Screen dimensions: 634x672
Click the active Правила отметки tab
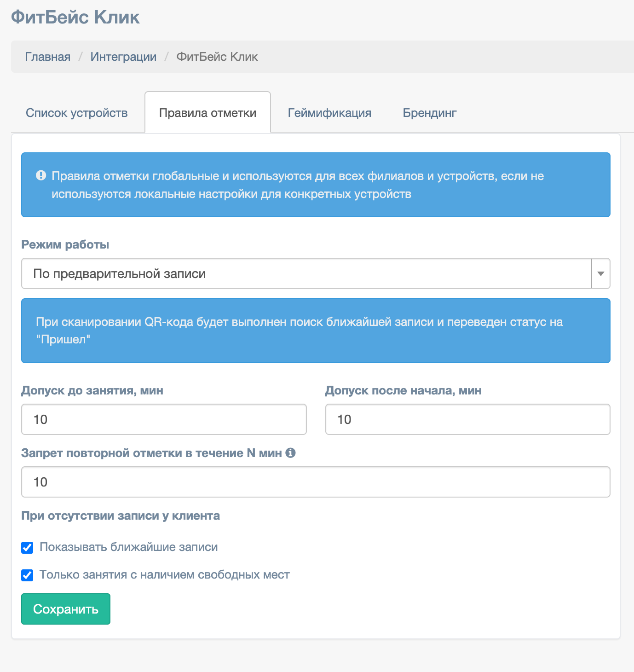(207, 113)
